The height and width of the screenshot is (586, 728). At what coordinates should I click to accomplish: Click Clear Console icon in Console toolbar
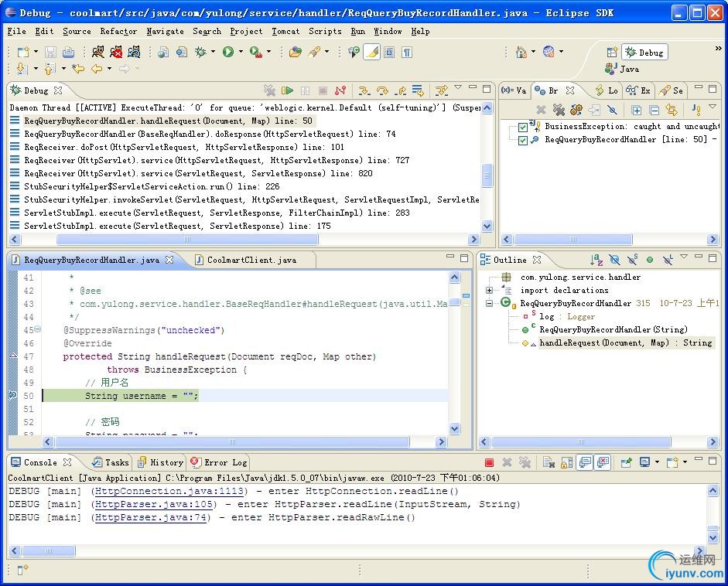point(549,462)
